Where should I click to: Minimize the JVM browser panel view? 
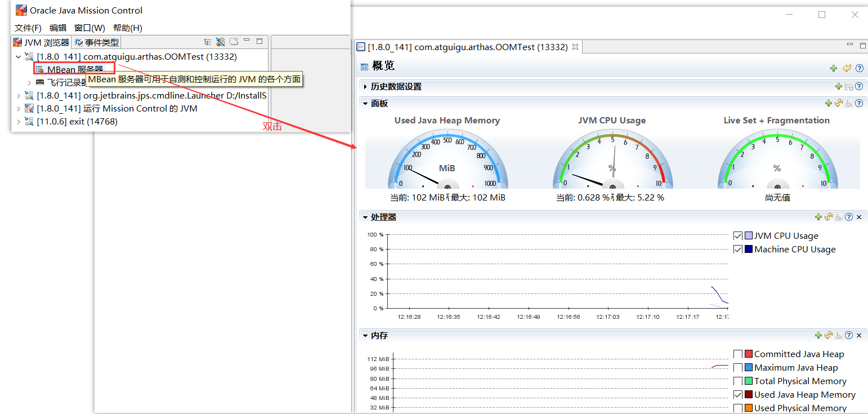[x=247, y=41]
